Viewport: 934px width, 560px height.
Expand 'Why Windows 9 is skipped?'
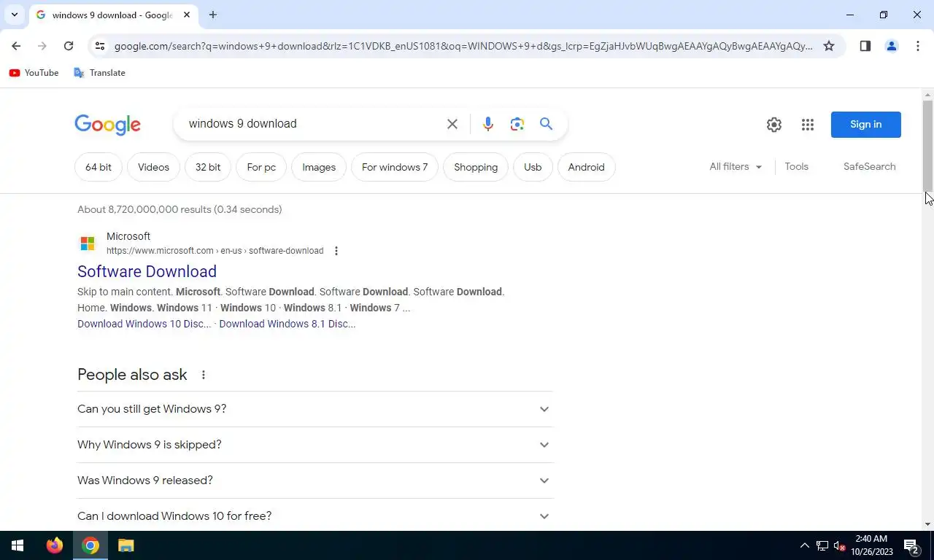(315, 445)
